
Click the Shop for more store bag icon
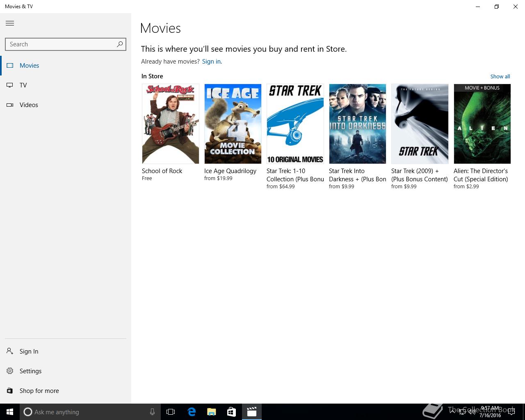10,391
